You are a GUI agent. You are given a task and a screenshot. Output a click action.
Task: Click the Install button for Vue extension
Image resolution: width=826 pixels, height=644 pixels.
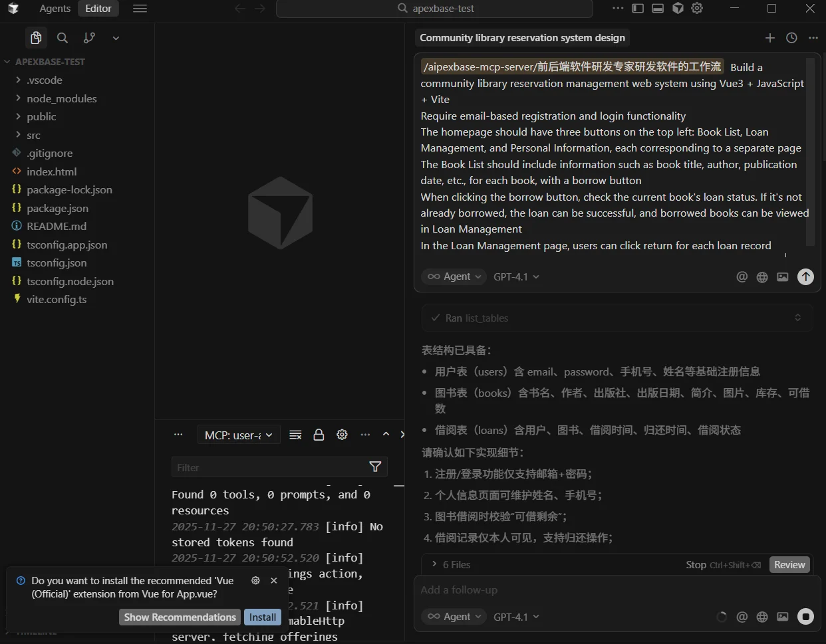click(263, 617)
